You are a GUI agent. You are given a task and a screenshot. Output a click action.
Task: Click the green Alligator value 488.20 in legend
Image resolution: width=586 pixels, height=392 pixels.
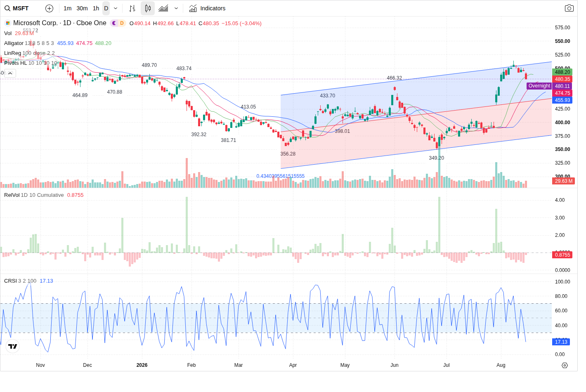click(x=103, y=43)
